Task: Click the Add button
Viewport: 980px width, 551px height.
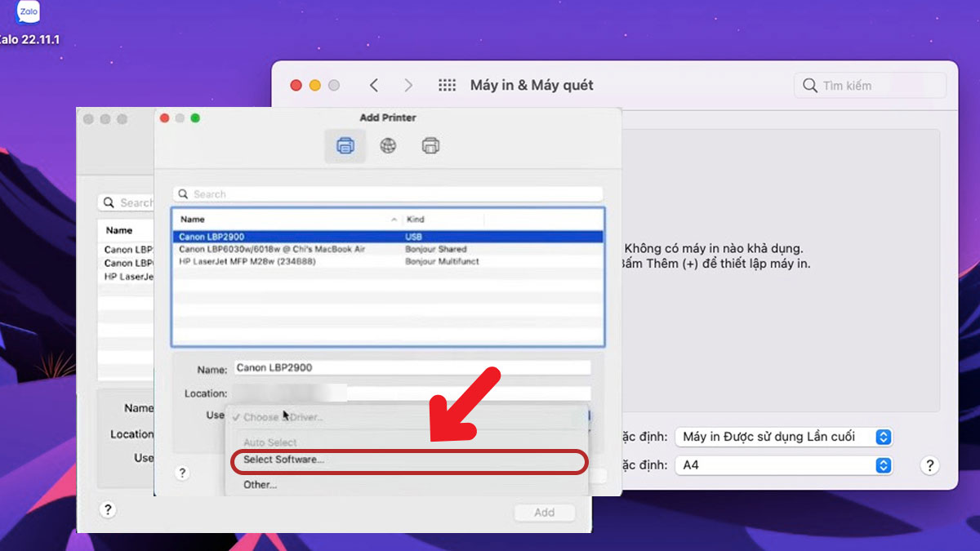Action: click(x=544, y=512)
